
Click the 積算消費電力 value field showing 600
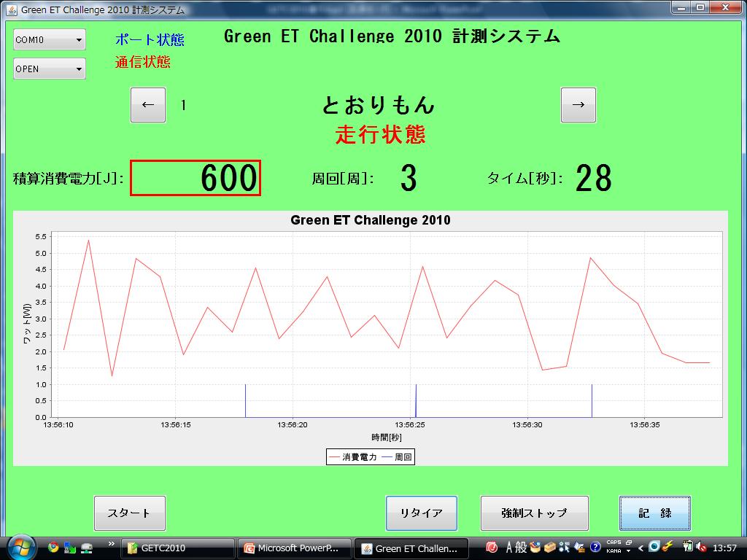click(196, 179)
